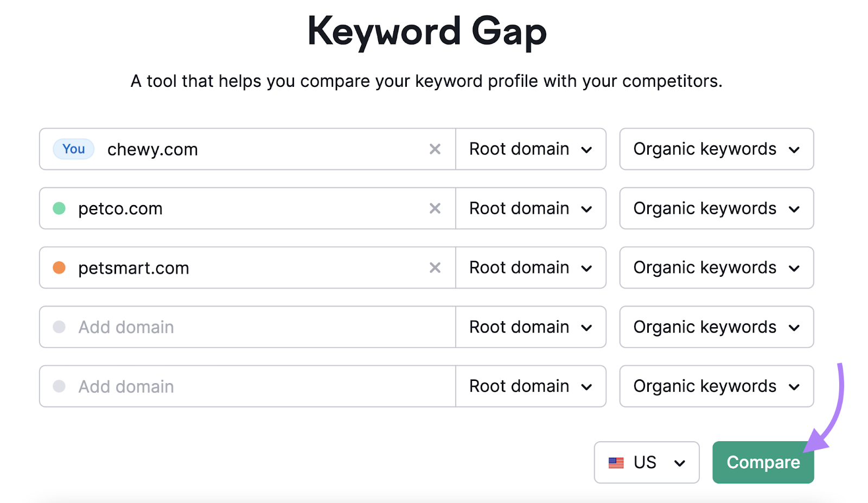Click the first Add domain input field

click(217, 327)
